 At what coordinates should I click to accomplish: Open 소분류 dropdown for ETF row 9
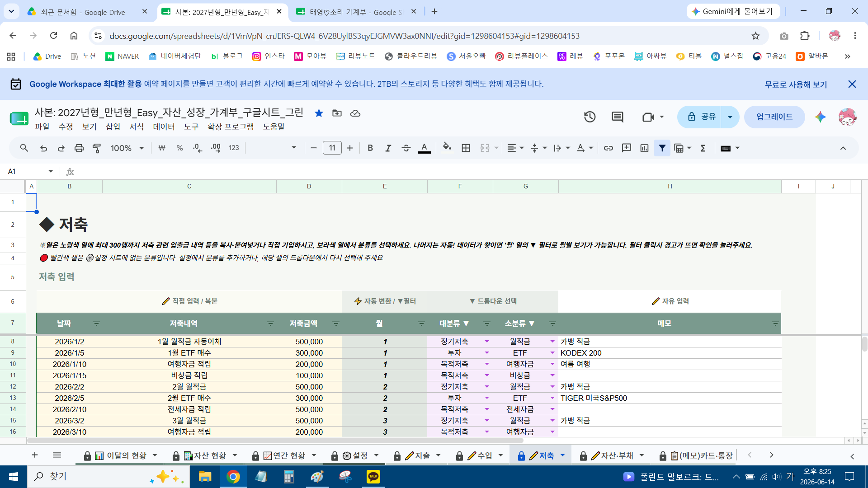[x=552, y=352]
